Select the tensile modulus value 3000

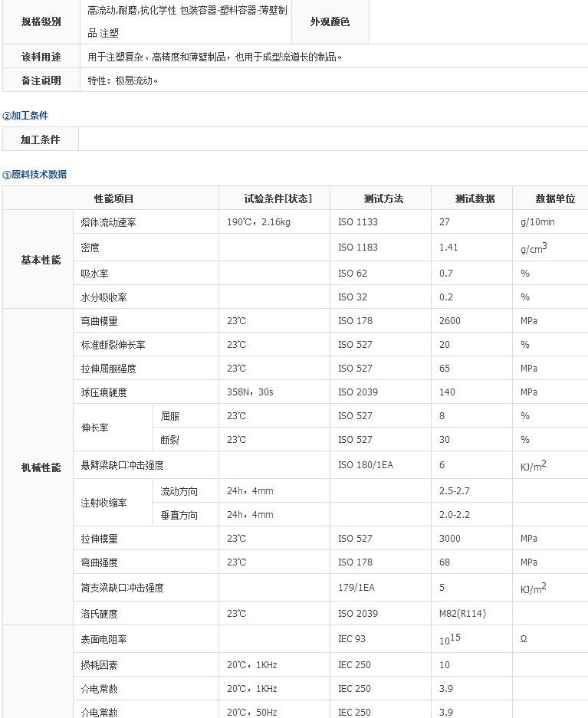(450, 539)
